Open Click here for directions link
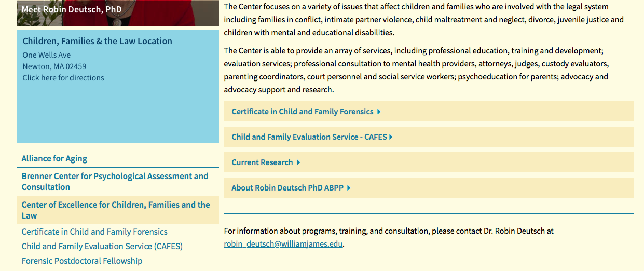The width and height of the screenshot is (644, 271). click(x=63, y=78)
